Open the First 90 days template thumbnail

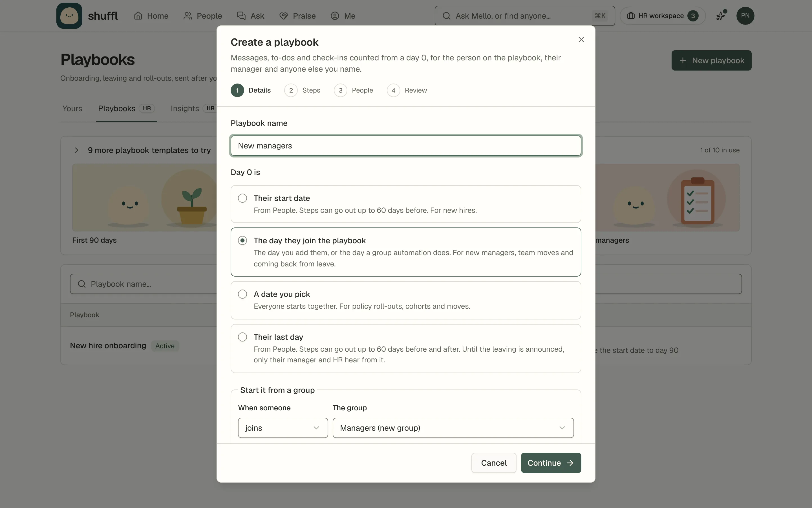144,198
